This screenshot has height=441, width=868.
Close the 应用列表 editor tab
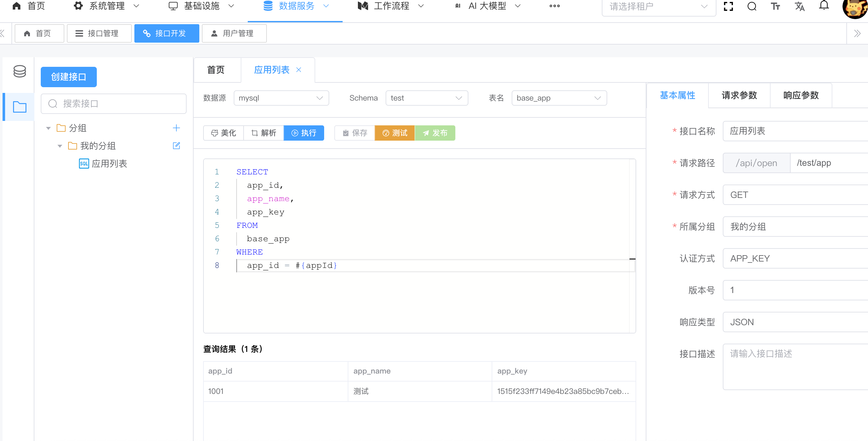(299, 70)
